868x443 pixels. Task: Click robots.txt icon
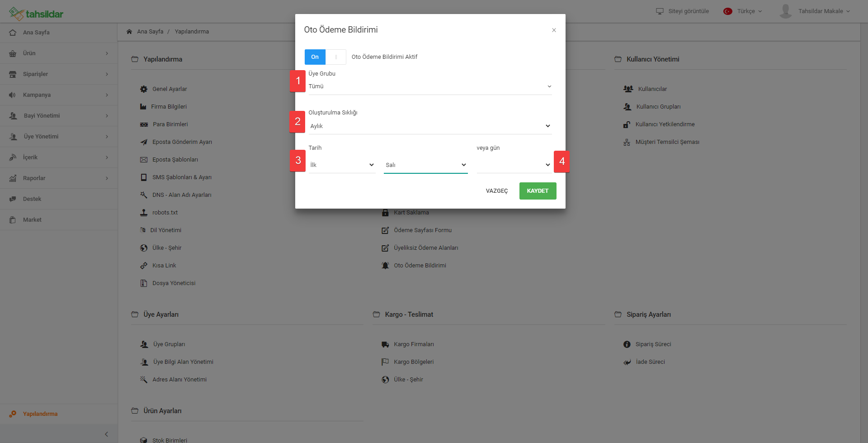pyautogui.click(x=144, y=213)
